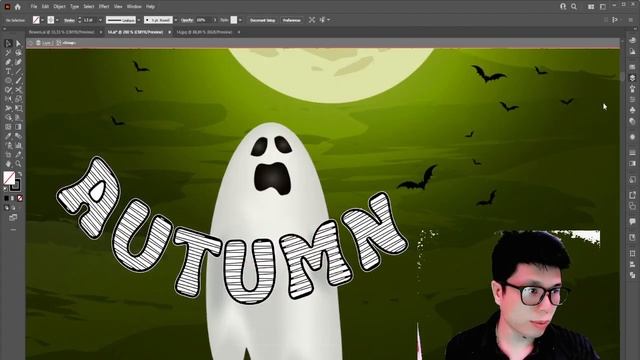Click the Stroke label in control bar
This screenshot has height=360, width=640.
click(x=69, y=20)
